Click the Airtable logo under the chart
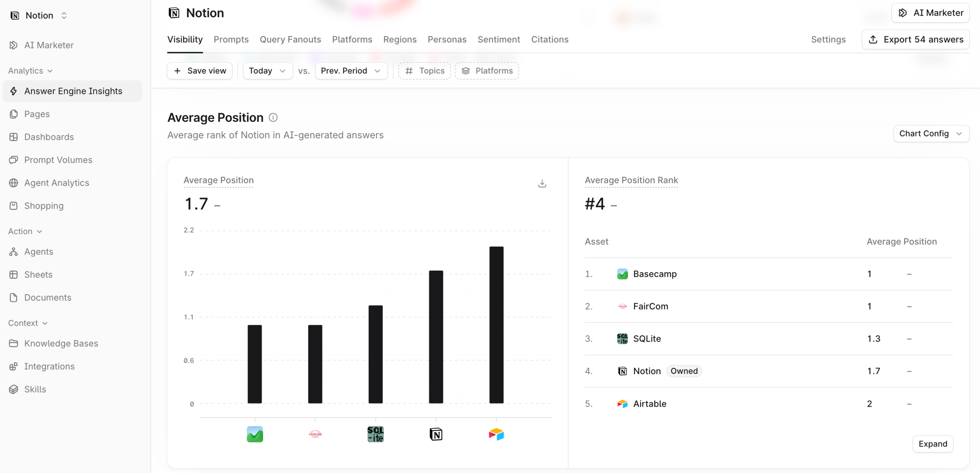Viewport: 980px width, 473px height. (x=497, y=434)
